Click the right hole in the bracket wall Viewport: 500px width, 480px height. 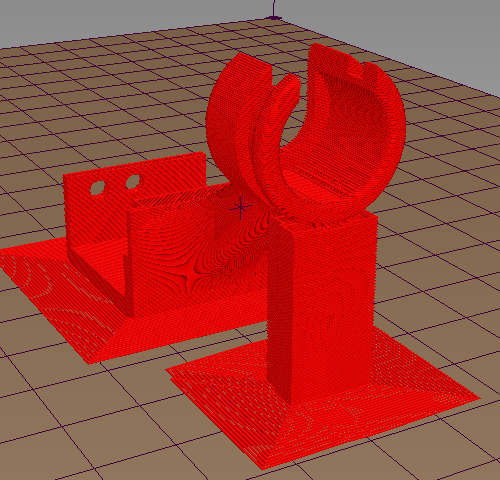pos(133,181)
